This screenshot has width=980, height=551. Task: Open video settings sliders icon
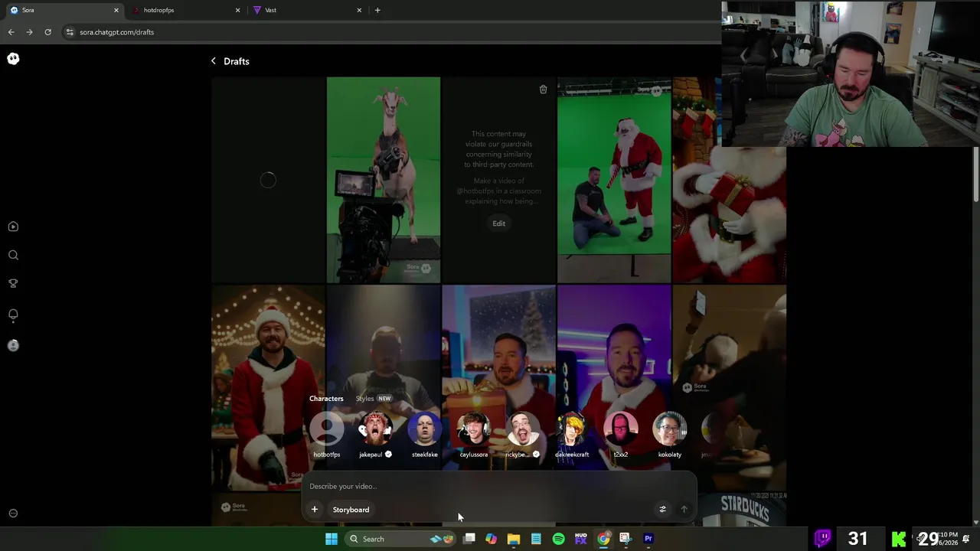pos(662,510)
